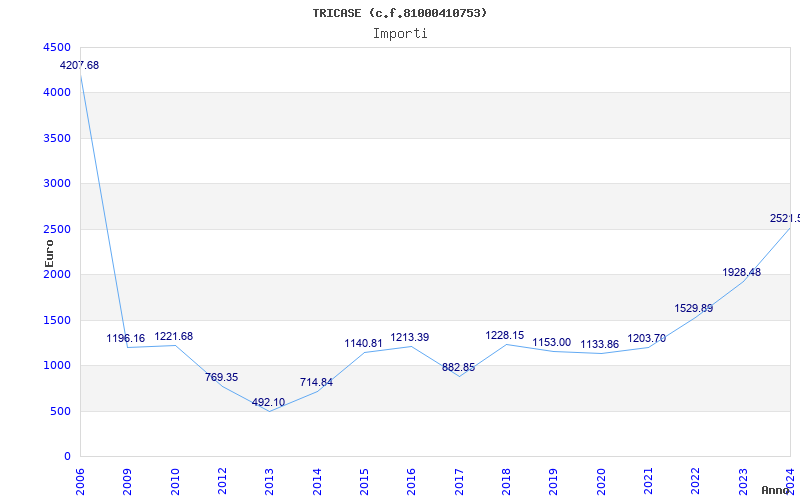The image size is (800, 500).
Task: Select the 1529.89 data label
Action: tap(694, 308)
